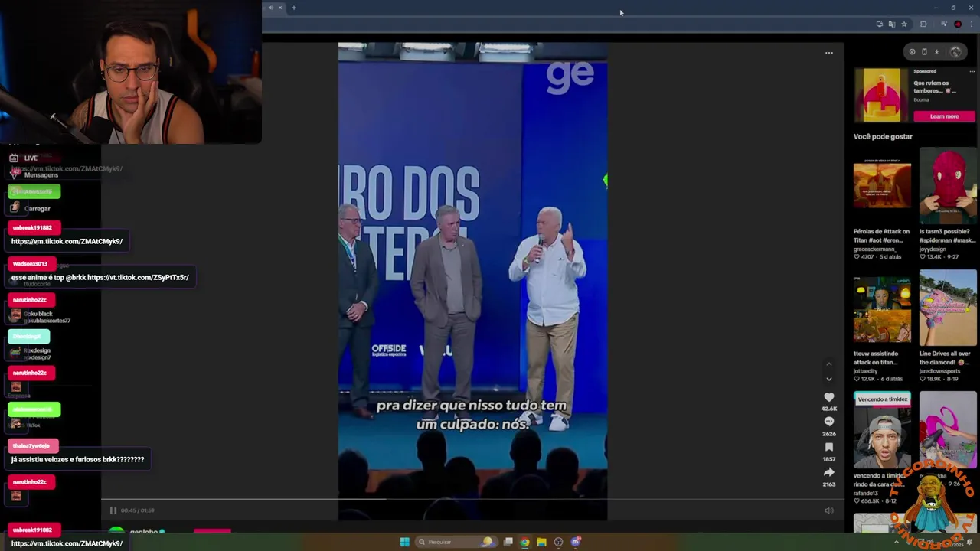This screenshot has width=980, height=551.
Task: Click the download icon in floating pill
Action: pos(936,52)
